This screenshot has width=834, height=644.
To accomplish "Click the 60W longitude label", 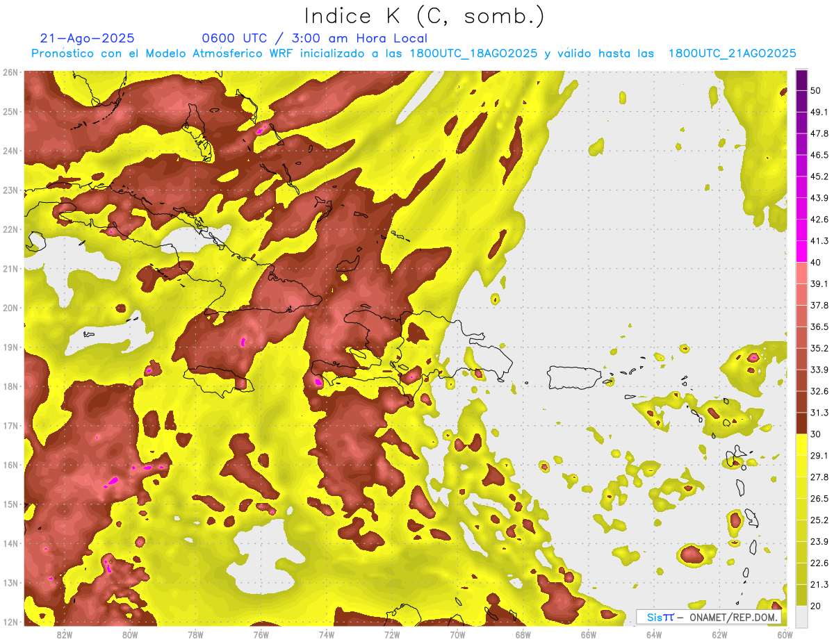I will 785,634.
